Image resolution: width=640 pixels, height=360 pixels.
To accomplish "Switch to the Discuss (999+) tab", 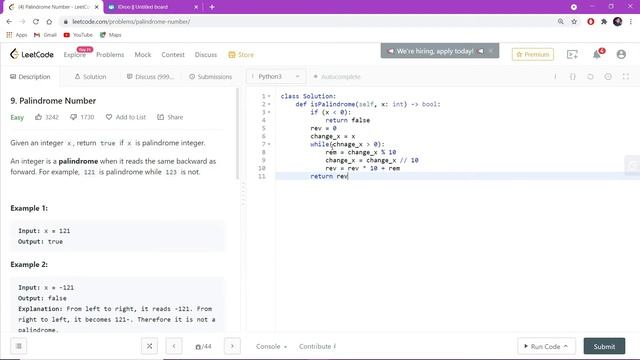I will 150,77.
